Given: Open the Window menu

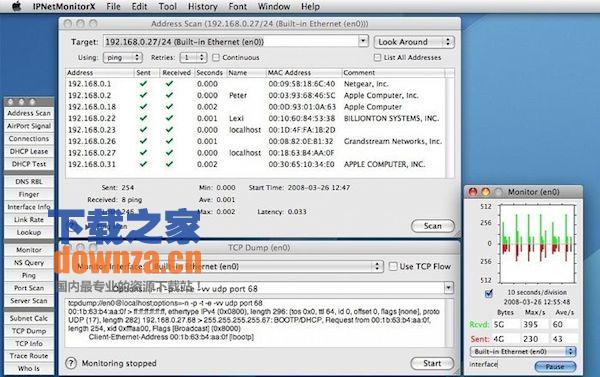Looking at the screenshot, I should click(x=274, y=7).
